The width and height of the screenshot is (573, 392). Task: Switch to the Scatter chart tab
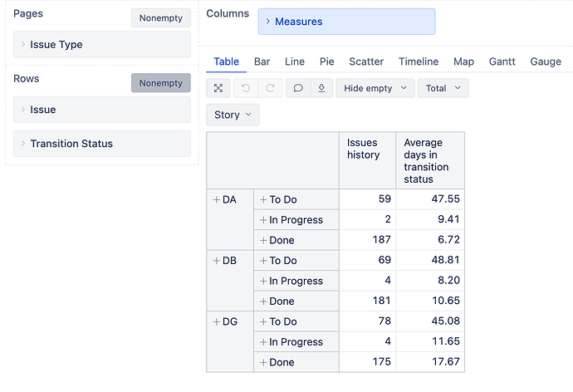click(366, 61)
